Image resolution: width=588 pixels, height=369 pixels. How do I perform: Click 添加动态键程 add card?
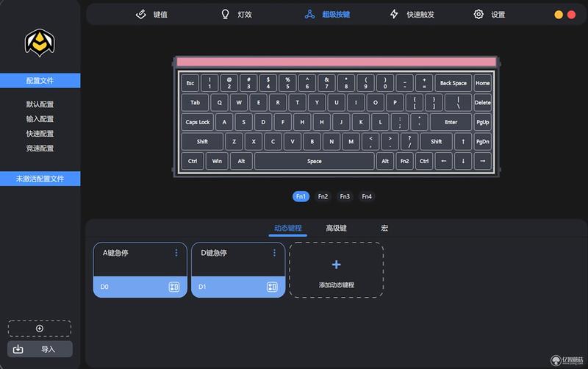[337, 270]
